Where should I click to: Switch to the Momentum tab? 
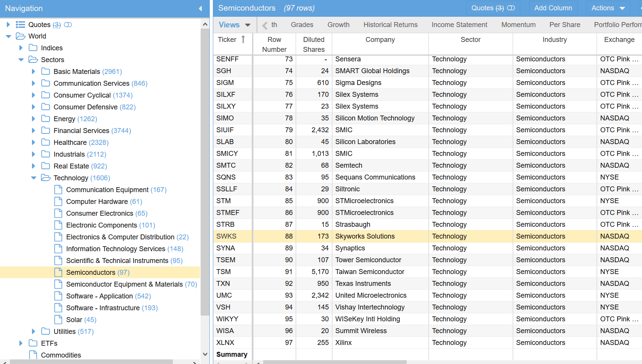click(518, 25)
